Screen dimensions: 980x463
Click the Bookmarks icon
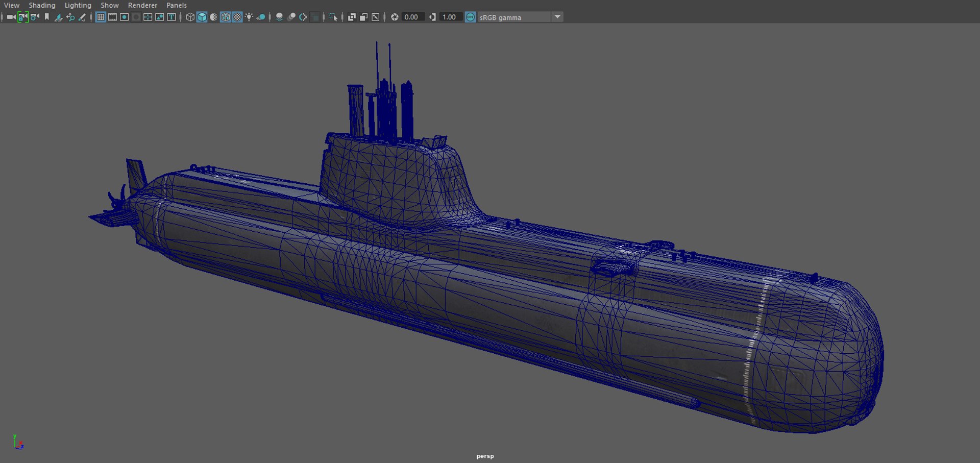[46, 17]
